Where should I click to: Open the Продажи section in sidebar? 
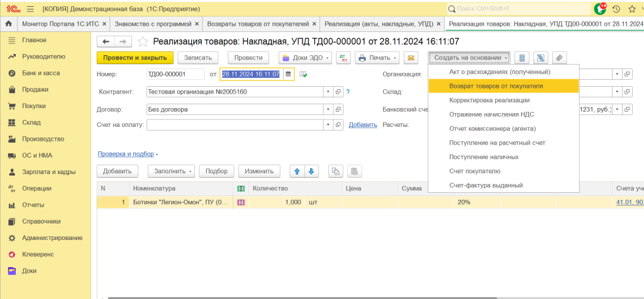click(x=35, y=89)
